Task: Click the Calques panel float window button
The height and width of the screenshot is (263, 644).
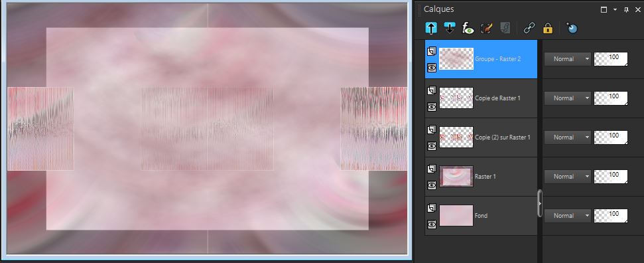Action: (604, 10)
